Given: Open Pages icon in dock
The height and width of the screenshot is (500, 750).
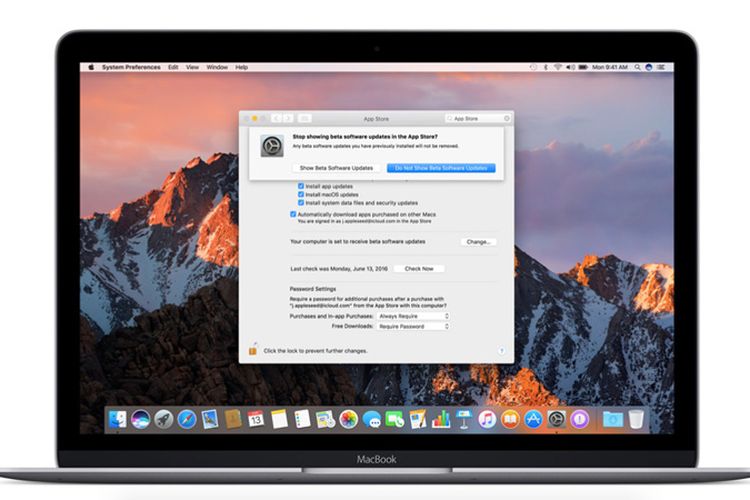Looking at the screenshot, I should pos(418,420).
